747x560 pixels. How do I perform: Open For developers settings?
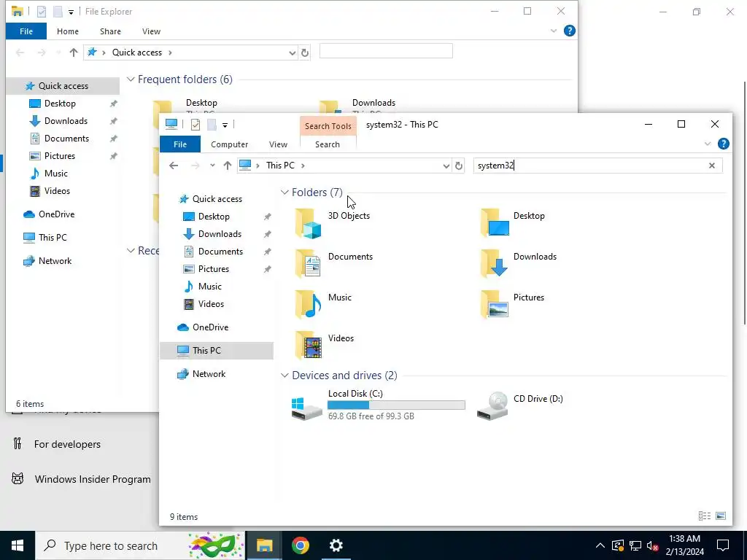[x=67, y=444]
